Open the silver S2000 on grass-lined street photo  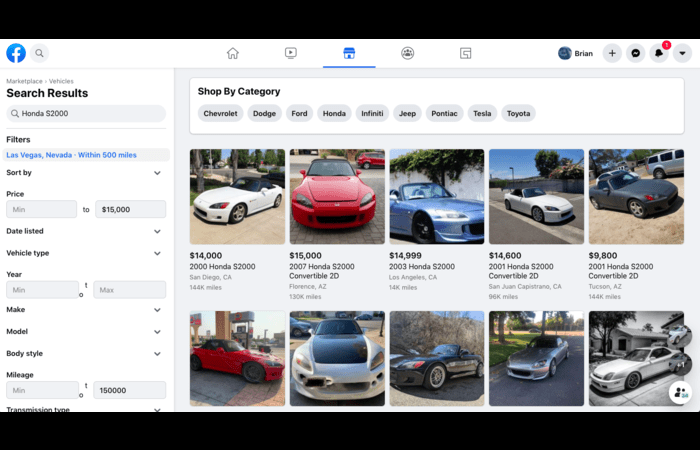pos(536,358)
